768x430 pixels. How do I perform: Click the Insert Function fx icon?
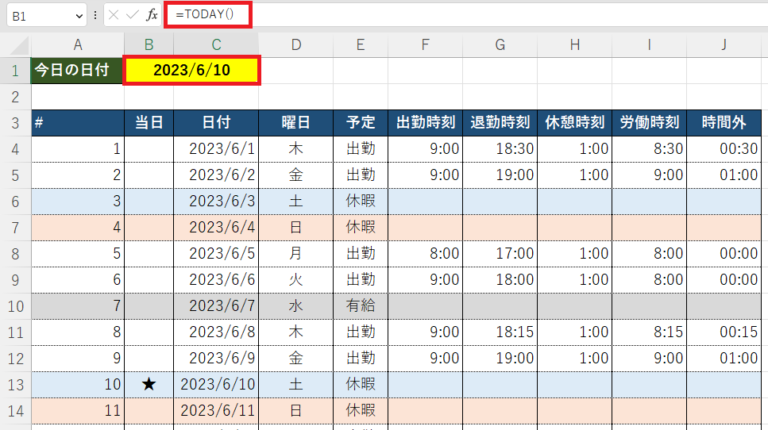[151, 15]
